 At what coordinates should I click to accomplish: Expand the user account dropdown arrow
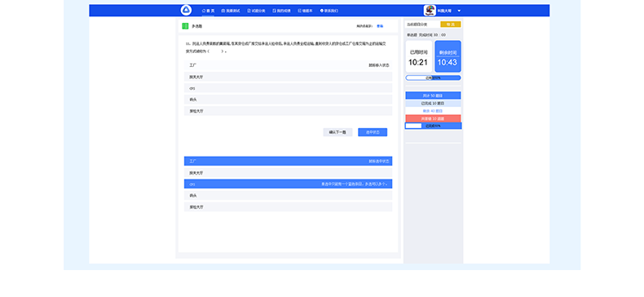coord(459,11)
